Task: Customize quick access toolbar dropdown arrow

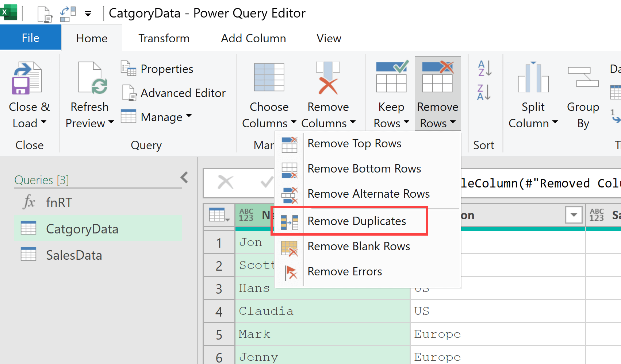Action: point(88,14)
